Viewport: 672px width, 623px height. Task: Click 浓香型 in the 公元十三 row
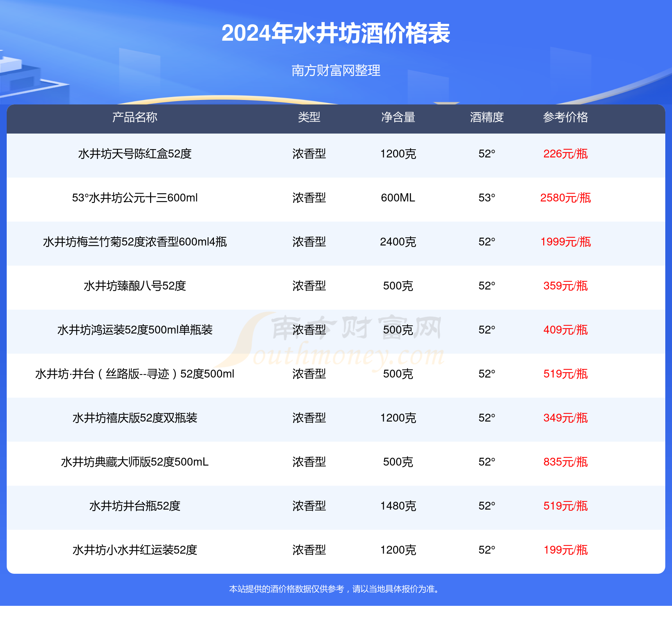(309, 198)
